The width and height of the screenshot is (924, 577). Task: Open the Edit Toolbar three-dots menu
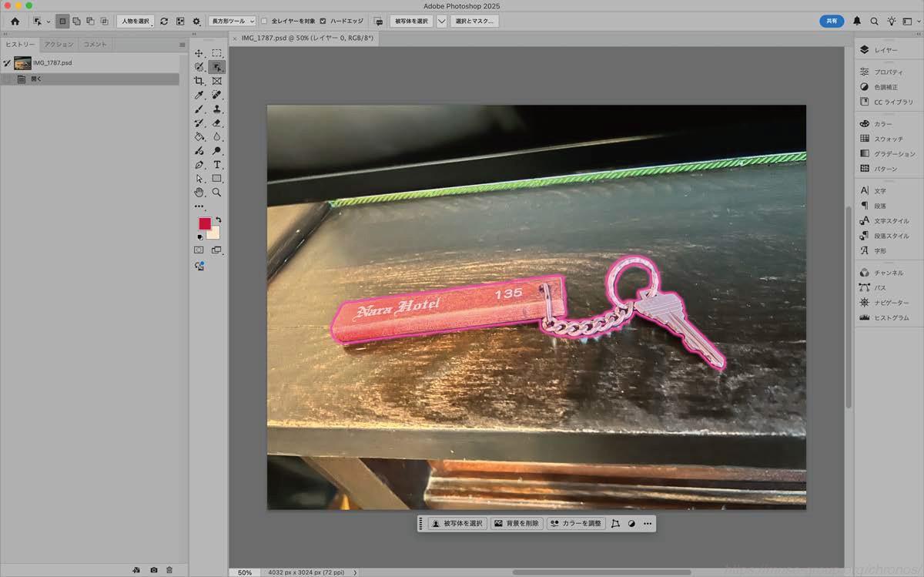pos(199,206)
